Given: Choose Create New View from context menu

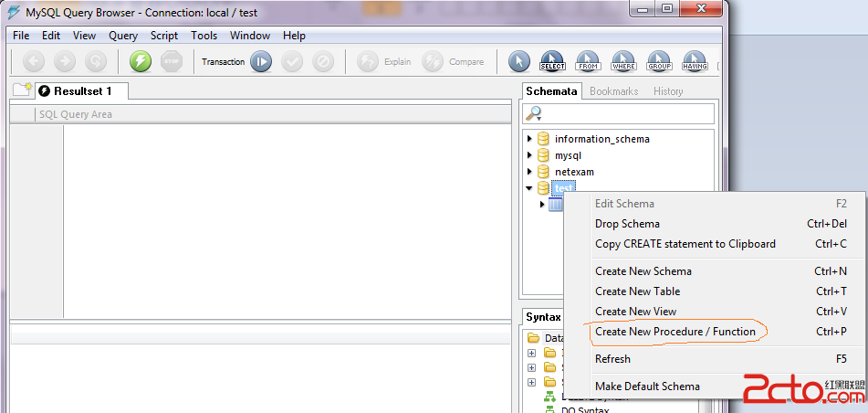Looking at the screenshot, I should pos(714,311).
